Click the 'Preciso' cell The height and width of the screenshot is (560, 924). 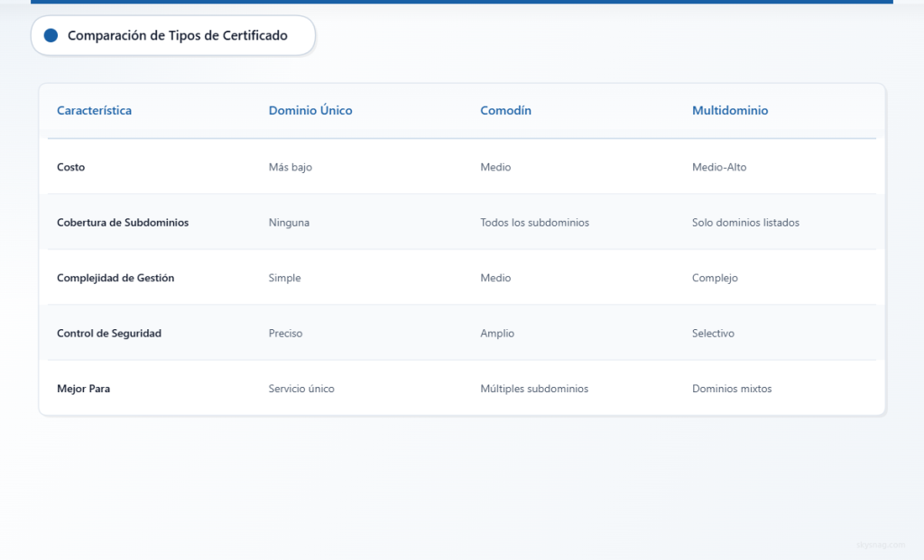tap(285, 333)
